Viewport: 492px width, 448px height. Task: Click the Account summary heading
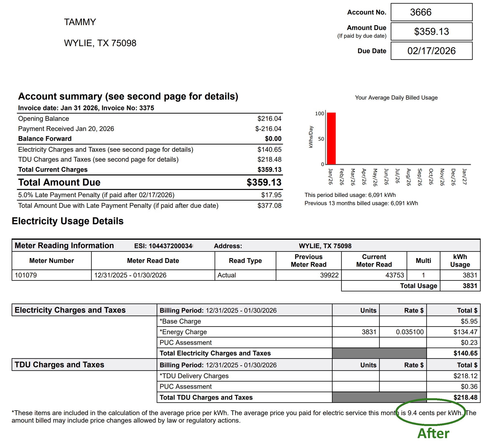(128, 96)
